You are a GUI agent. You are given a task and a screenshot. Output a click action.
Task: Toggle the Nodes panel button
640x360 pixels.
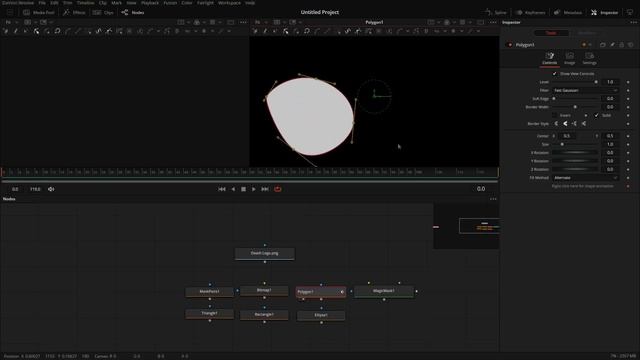click(x=133, y=13)
